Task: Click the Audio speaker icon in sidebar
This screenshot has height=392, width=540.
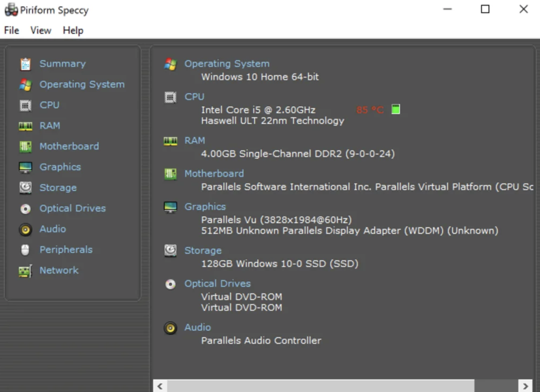Action: point(25,229)
